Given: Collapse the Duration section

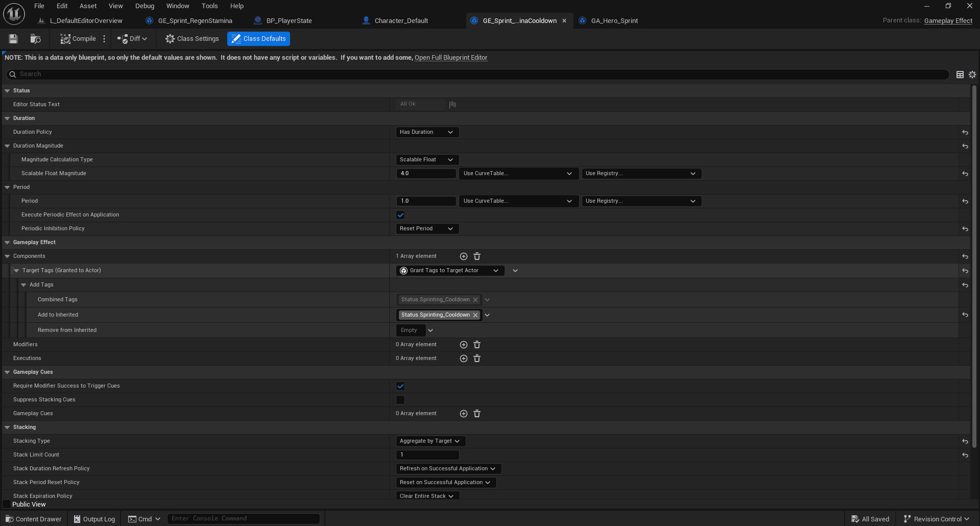Looking at the screenshot, I should click(7, 118).
